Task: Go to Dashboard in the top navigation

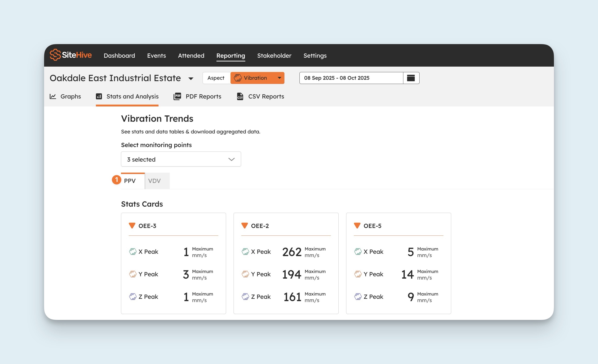Action: 119,56
